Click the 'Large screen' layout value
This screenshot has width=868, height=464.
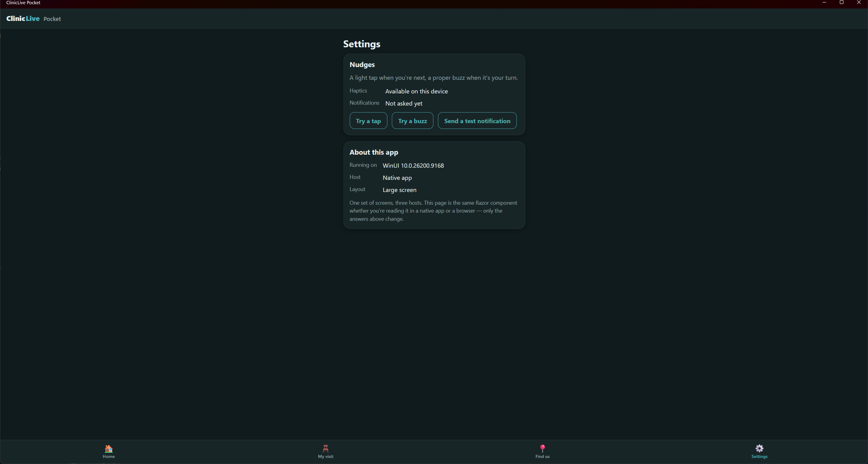pos(399,190)
